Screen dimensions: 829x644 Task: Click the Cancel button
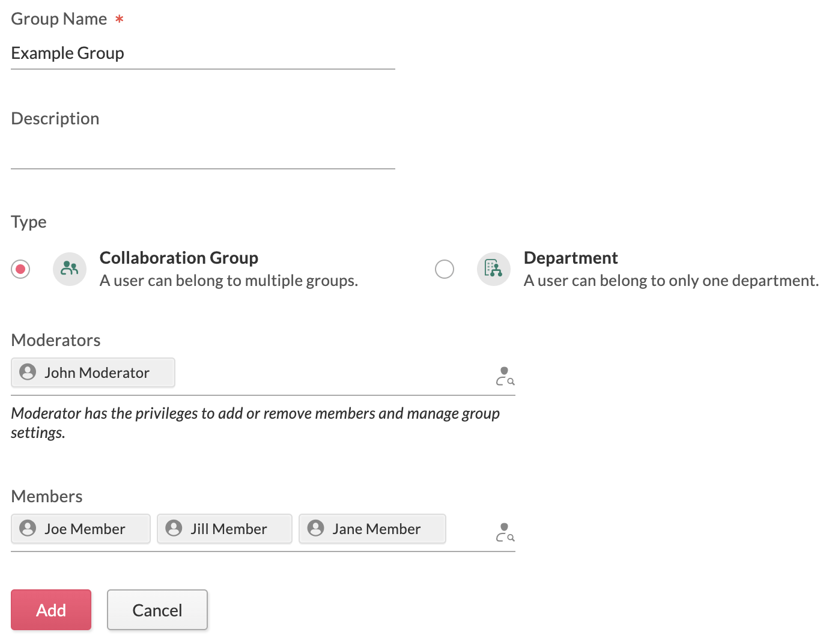click(157, 610)
